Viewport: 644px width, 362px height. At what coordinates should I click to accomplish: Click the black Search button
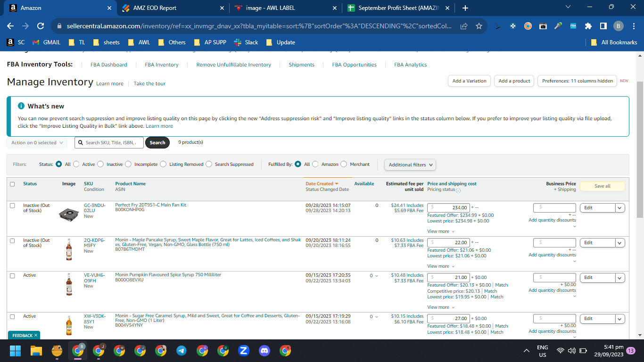[x=157, y=143]
